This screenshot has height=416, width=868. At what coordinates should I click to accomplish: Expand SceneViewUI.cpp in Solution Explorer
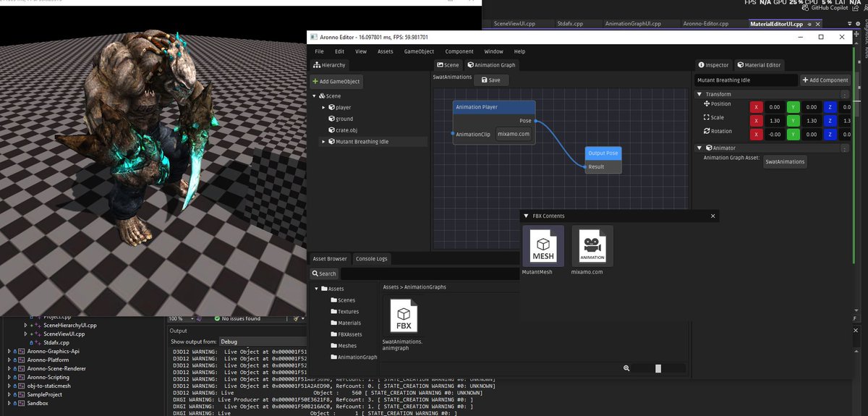26,334
